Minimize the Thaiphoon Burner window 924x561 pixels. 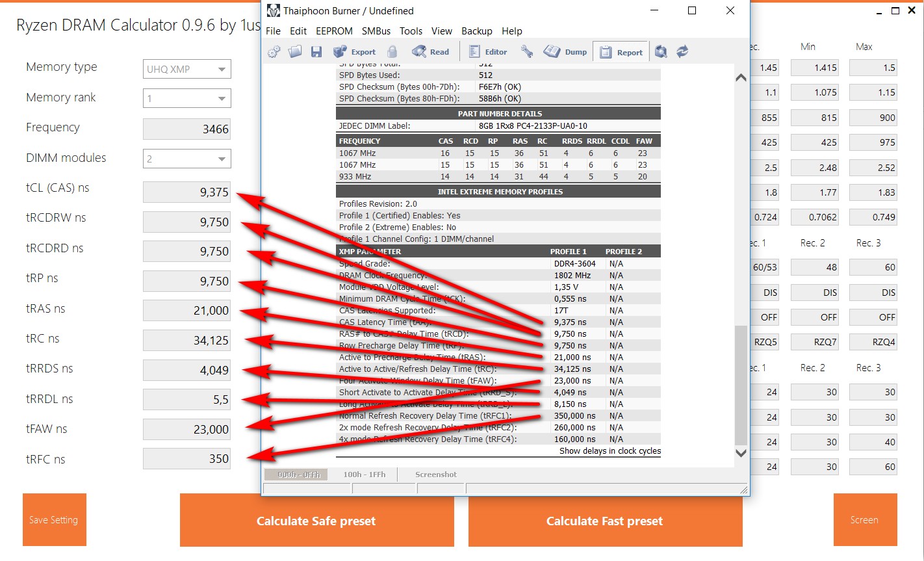654,10
